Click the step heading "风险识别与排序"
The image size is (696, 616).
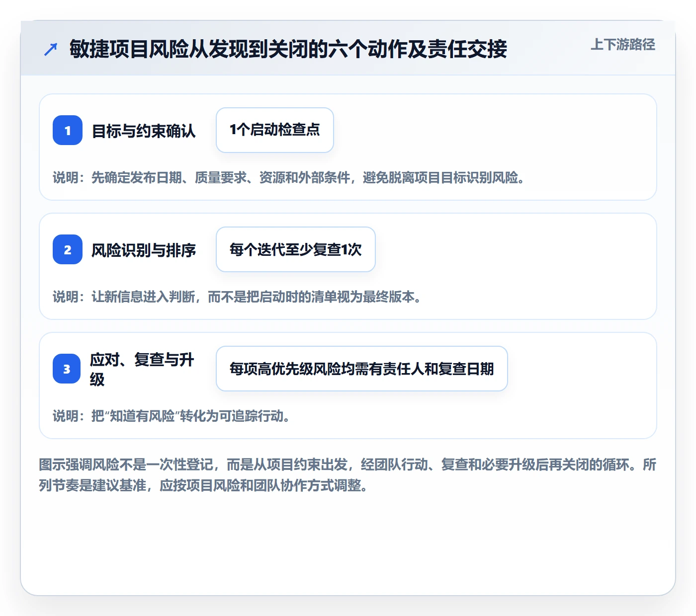[x=144, y=250]
